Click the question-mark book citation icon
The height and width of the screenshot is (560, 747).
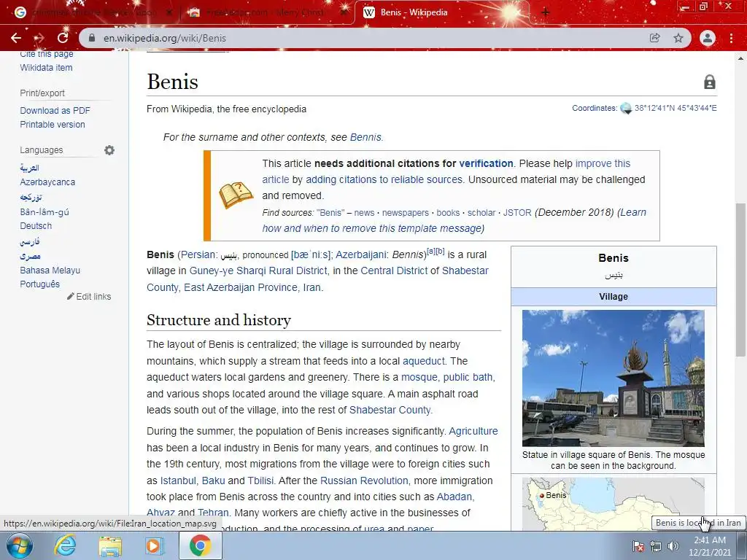click(x=236, y=195)
